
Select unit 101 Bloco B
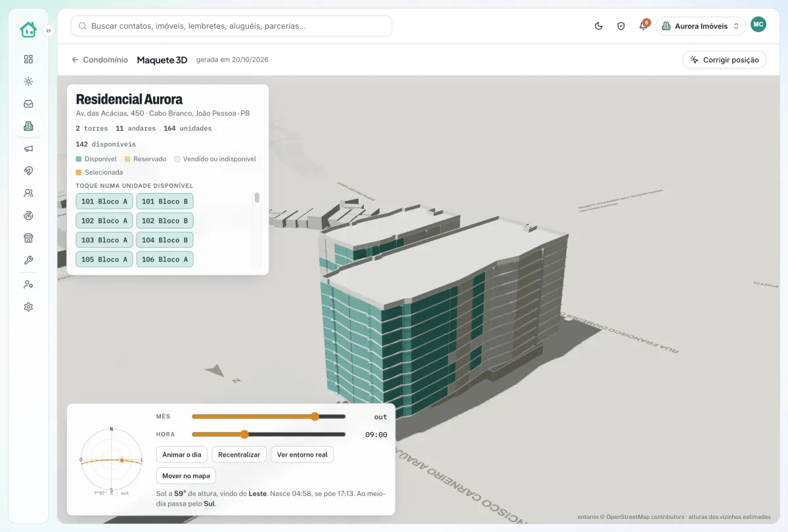click(x=165, y=202)
